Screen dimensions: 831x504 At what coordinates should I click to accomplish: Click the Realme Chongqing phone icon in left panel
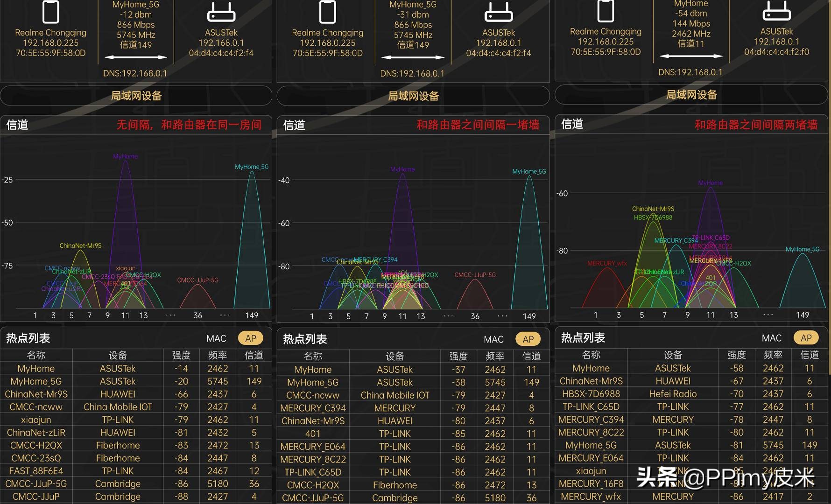50,13
